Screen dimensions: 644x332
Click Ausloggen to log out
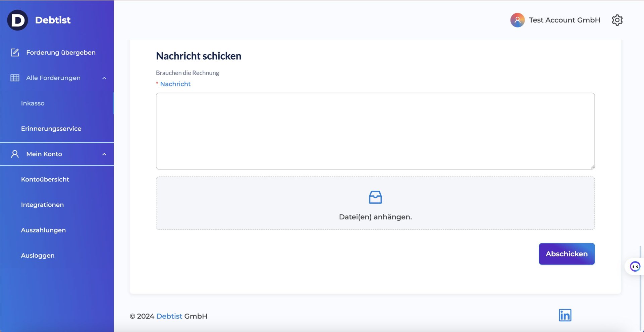(x=38, y=256)
